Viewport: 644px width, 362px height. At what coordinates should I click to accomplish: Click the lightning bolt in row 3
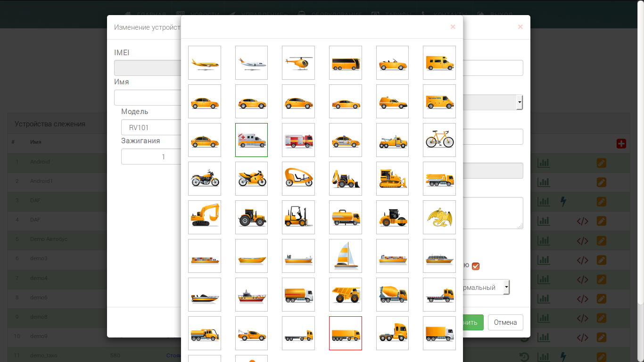(563, 202)
